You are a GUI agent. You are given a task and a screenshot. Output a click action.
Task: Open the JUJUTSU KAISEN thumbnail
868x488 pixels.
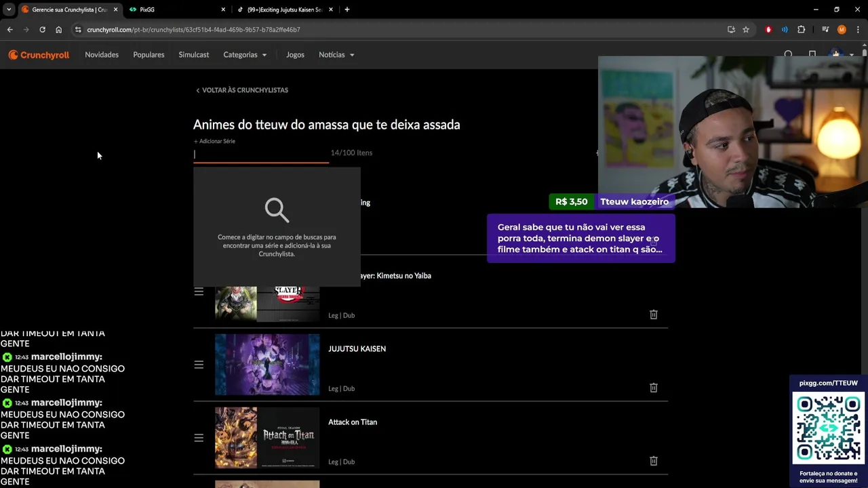[x=267, y=365]
